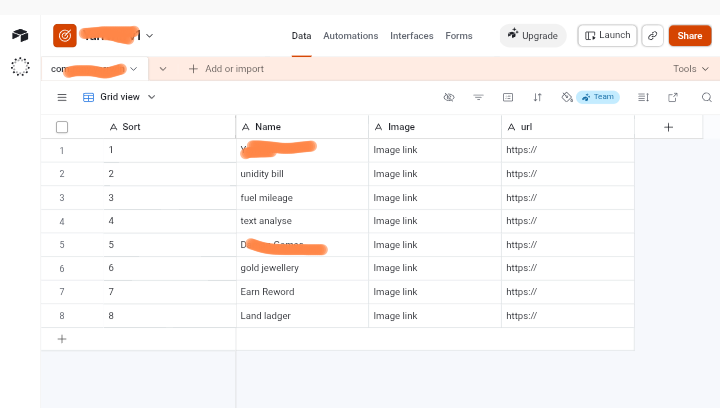Click row number 7

pos(62,292)
